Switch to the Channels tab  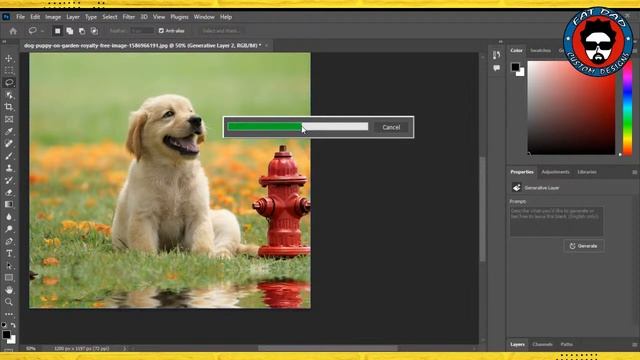tap(542, 344)
